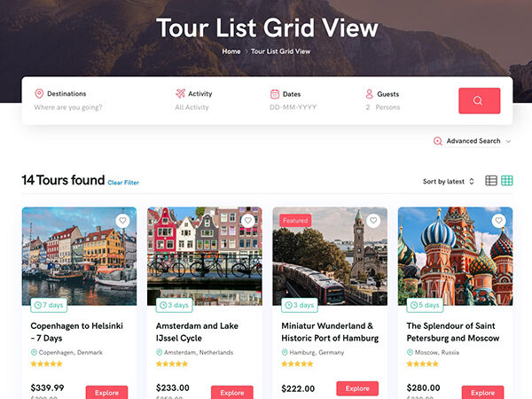532x399 pixels.
Task: Click the Advanced Search magnifier icon
Action: click(437, 141)
